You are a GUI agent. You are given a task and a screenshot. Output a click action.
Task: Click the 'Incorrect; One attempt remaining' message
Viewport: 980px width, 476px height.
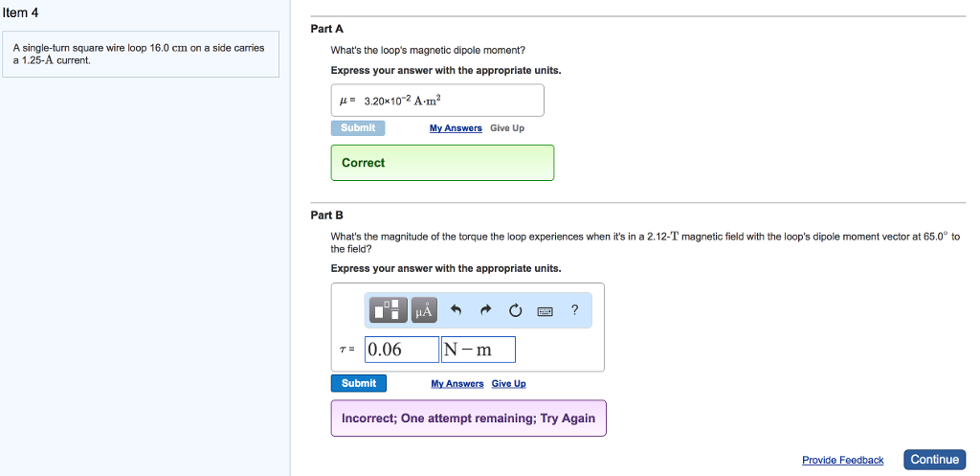[x=468, y=419]
